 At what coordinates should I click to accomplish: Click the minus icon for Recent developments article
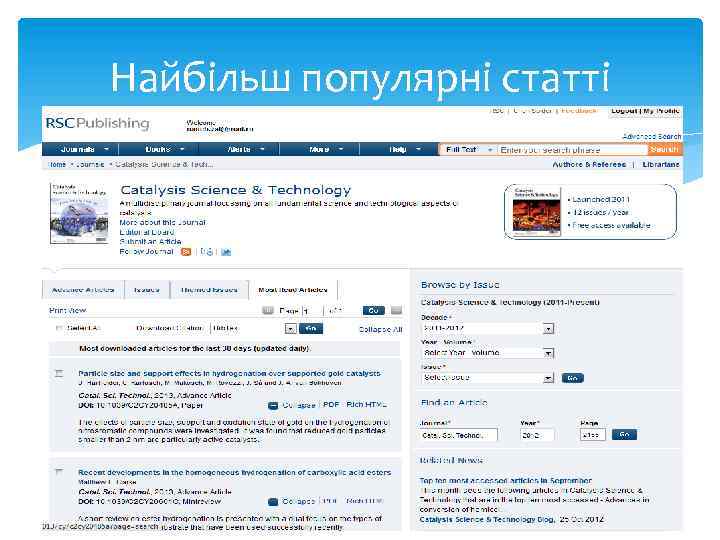(x=273, y=501)
